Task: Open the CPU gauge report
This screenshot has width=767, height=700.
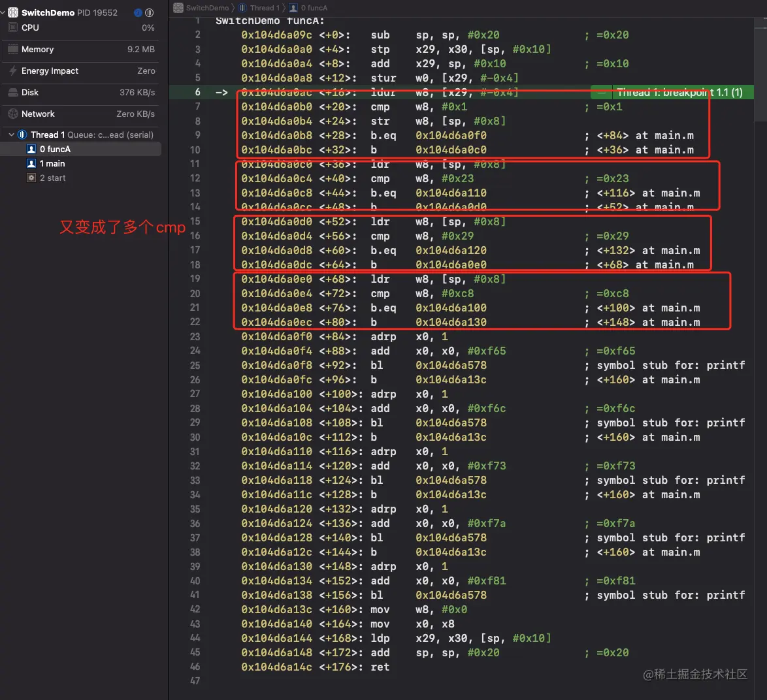Action: [x=81, y=28]
